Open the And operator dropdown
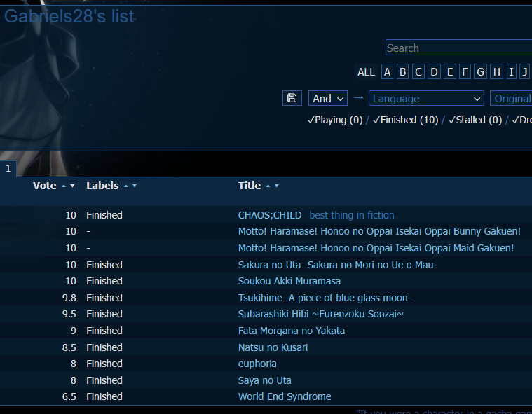The image size is (532, 414). pos(328,98)
